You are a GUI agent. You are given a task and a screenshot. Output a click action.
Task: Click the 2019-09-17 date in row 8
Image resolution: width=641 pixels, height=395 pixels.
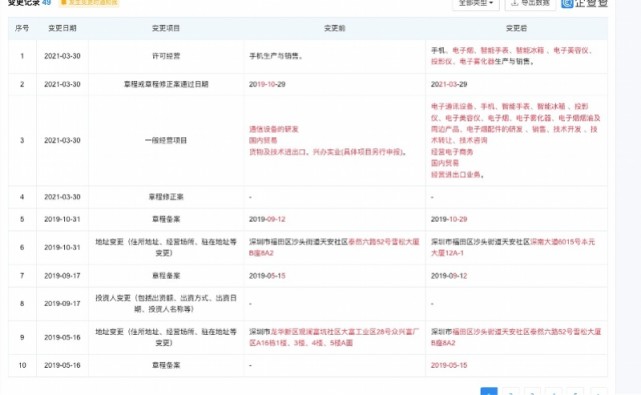click(62, 303)
